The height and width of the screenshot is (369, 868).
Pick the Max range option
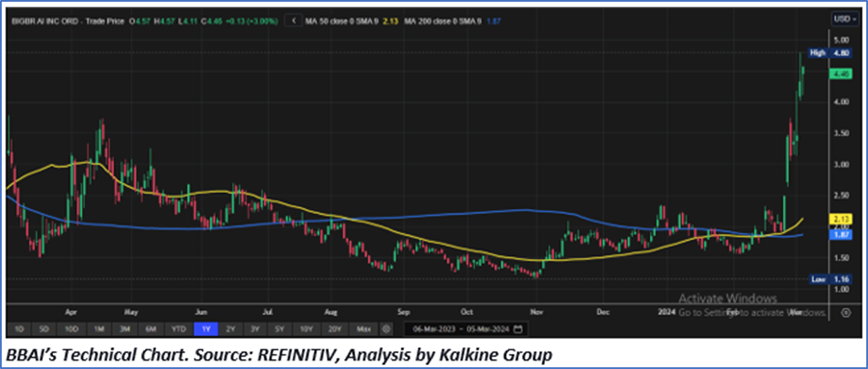[x=363, y=329]
